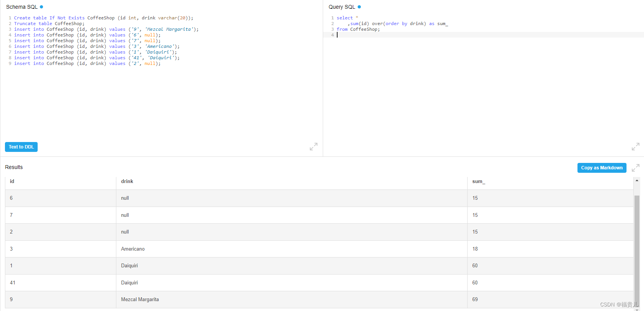Select the id cell with value 9
The width and height of the screenshot is (644, 311).
(60, 300)
